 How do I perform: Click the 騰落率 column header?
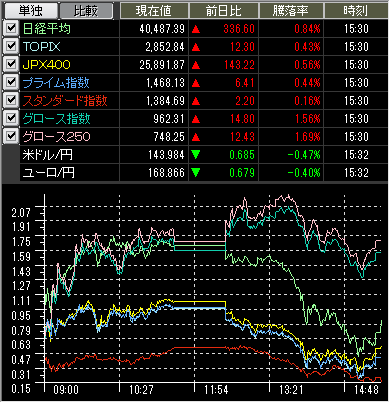pyautogui.click(x=291, y=11)
